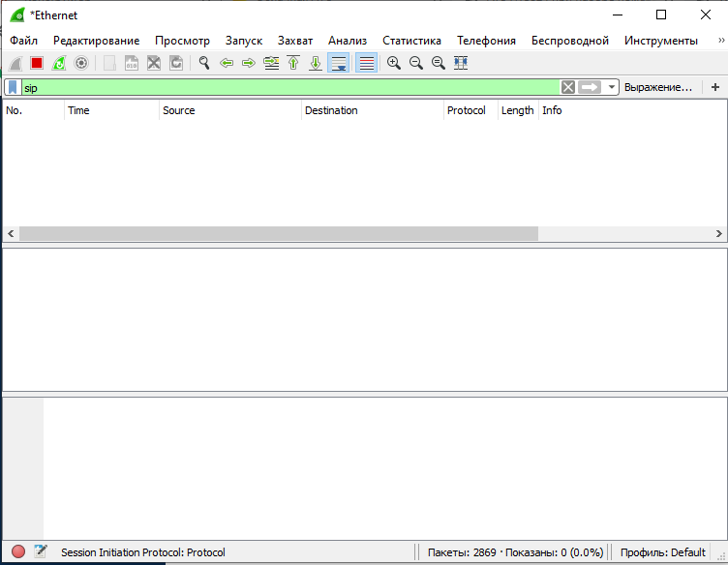728x565 pixels.
Task: Click into the sip display filter field
Action: click(x=290, y=87)
